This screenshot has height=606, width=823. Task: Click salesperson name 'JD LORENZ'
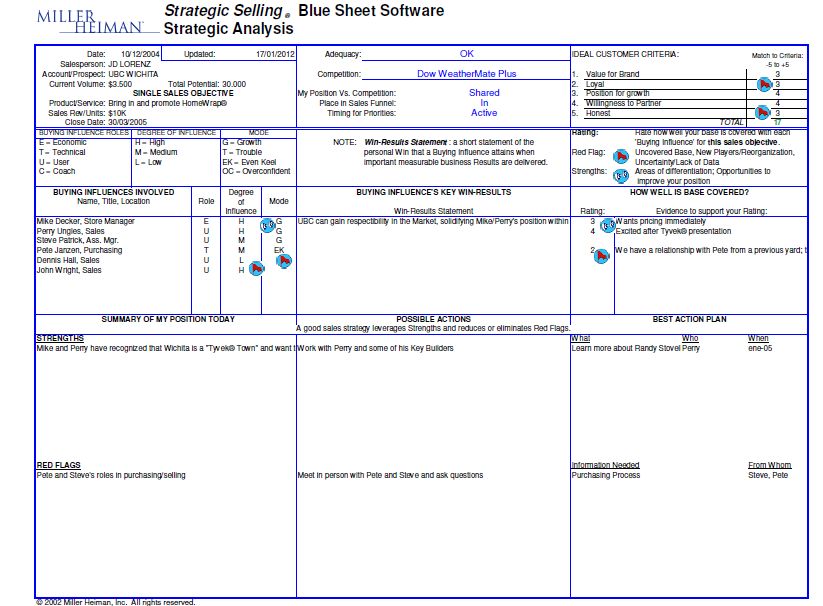coord(130,64)
